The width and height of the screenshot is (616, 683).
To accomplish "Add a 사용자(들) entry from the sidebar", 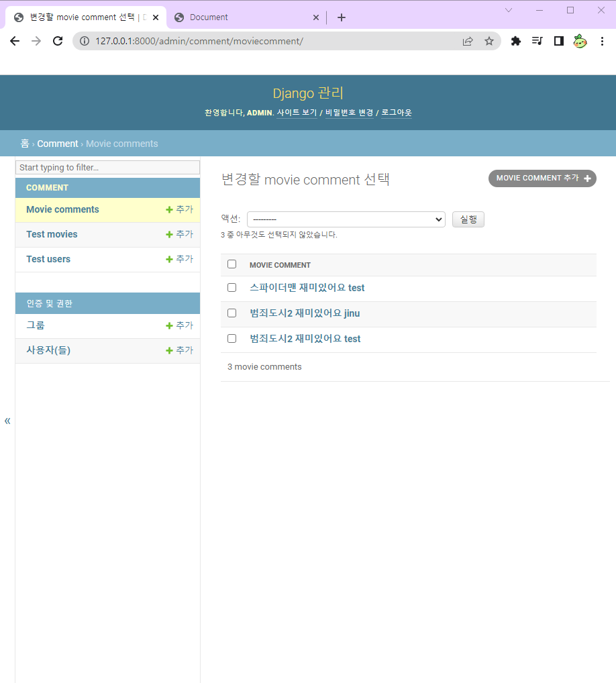I will (x=179, y=350).
